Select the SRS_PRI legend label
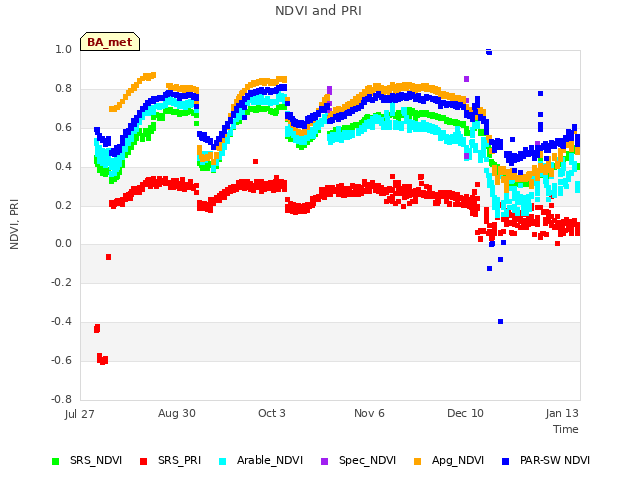640x480 pixels. pos(179,460)
